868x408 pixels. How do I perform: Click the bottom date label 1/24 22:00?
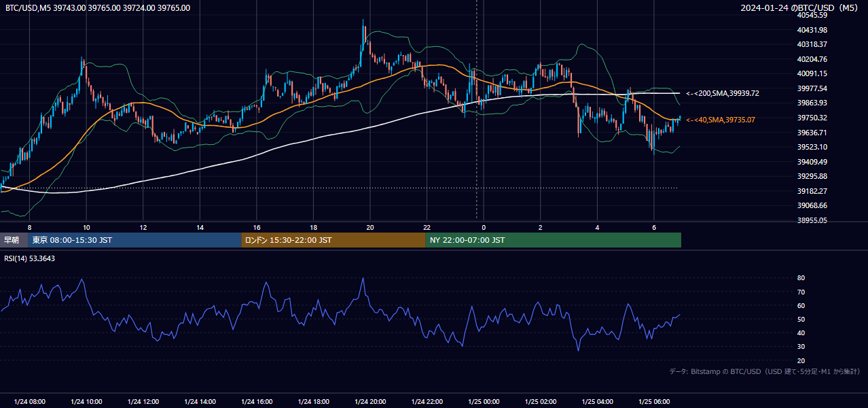click(x=427, y=402)
